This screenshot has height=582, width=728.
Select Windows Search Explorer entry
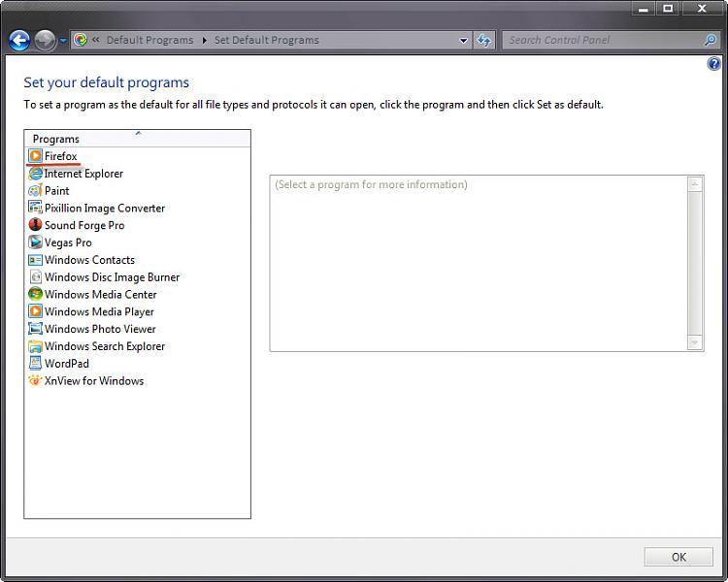click(x=105, y=346)
